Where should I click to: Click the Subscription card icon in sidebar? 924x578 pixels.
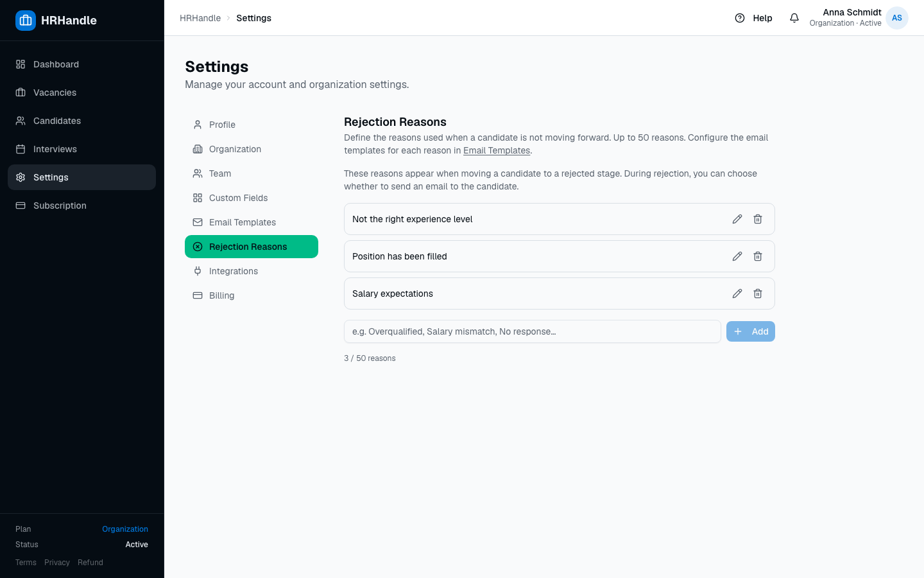click(21, 206)
